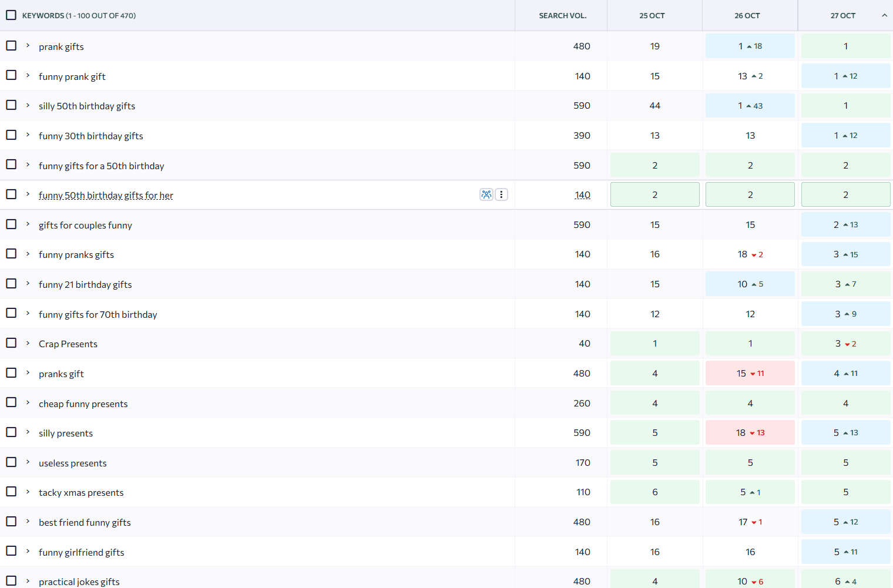The width and height of the screenshot is (893, 588).
Task: Click the 26 Oct rank cell for best friend funny gifts
Action: coord(750,522)
